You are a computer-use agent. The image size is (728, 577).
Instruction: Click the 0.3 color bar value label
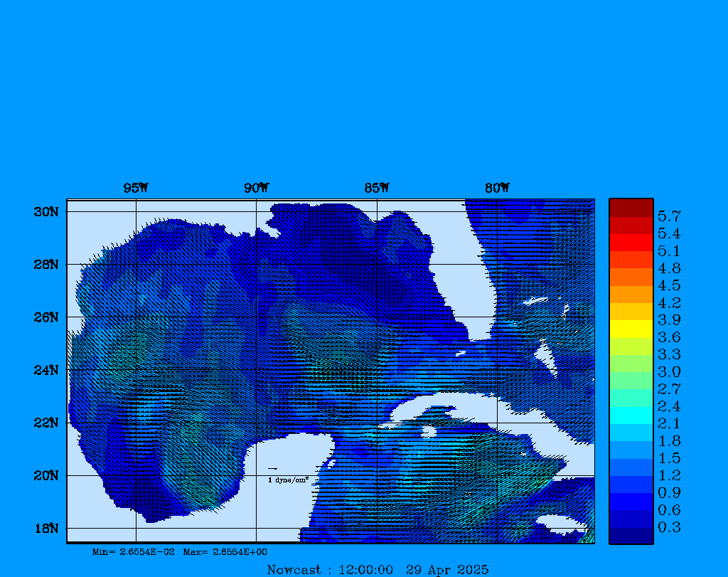[x=669, y=527]
